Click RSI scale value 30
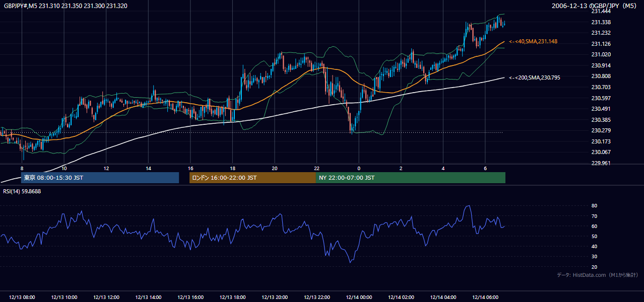The width and height of the screenshot is (644, 302). pyautogui.click(x=594, y=257)
